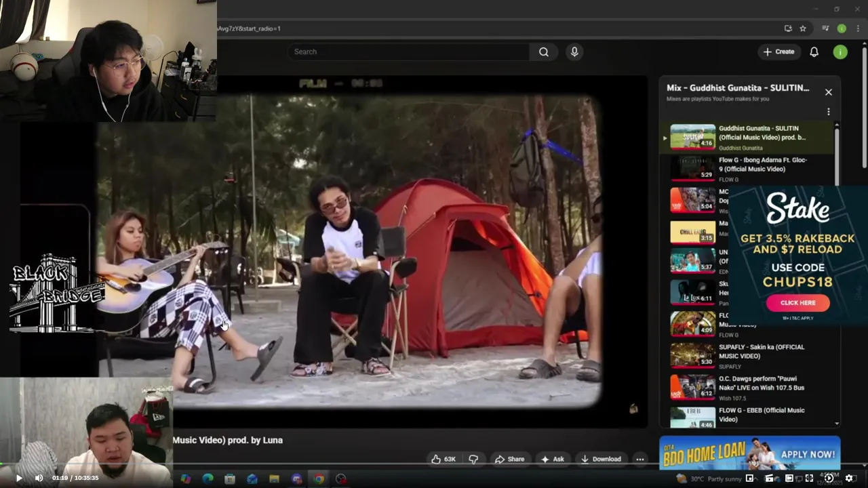Open the YouTube account avatar menu
The height and width of the screenshot is (488, 868).
tap(840, 52)
